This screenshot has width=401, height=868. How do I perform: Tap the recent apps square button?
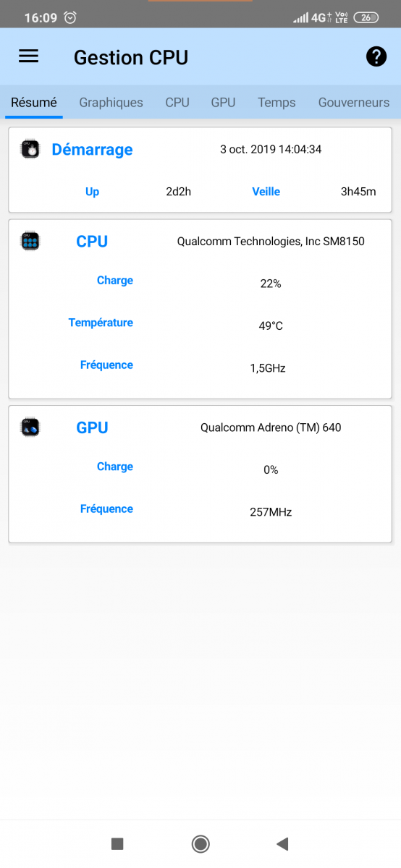pos(117,843)
